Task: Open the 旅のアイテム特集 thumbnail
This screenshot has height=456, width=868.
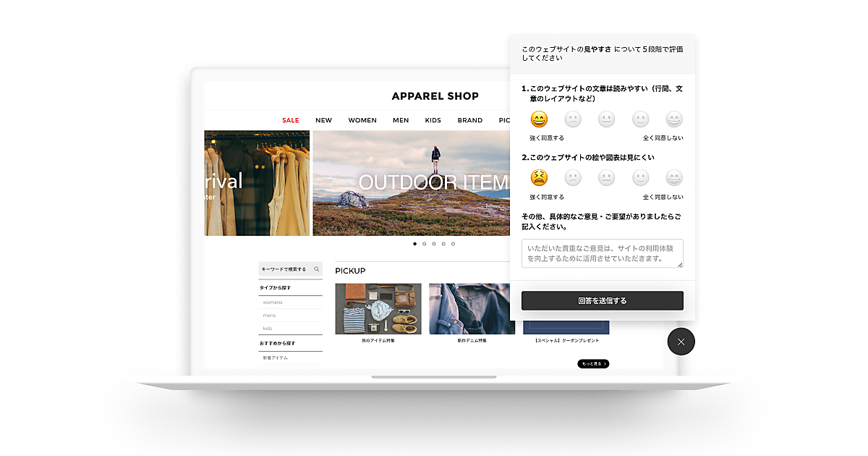Action: point(378,309)
